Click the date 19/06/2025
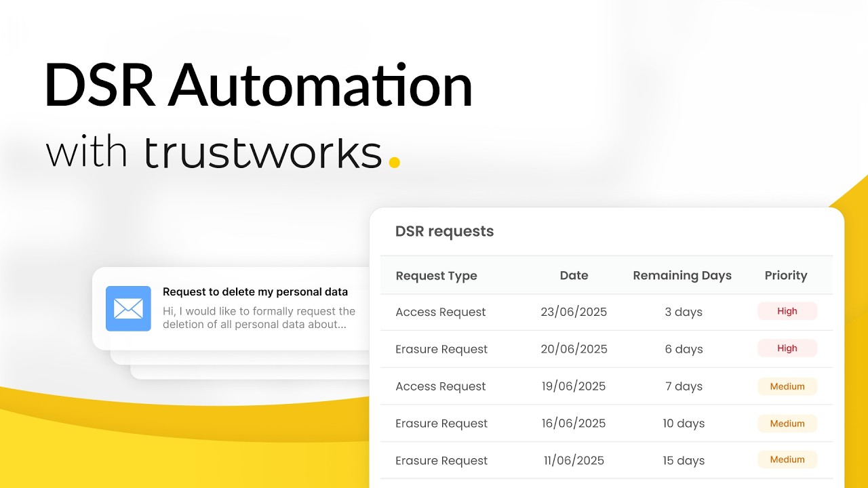Image resolution: width=868 pixels, height=488 pixels. pyautogui.click(x=574, y=386)
